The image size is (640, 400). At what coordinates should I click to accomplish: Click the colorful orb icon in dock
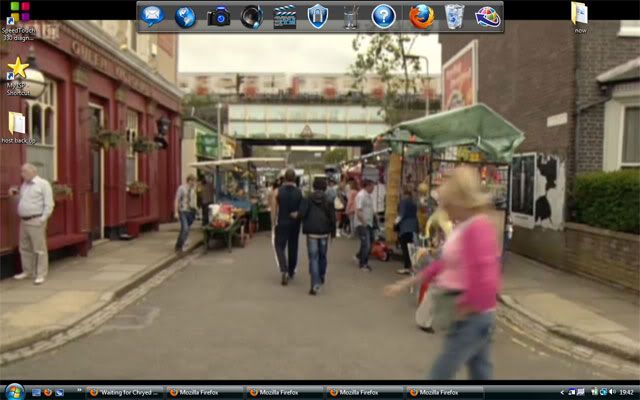[x=487, y=16]
